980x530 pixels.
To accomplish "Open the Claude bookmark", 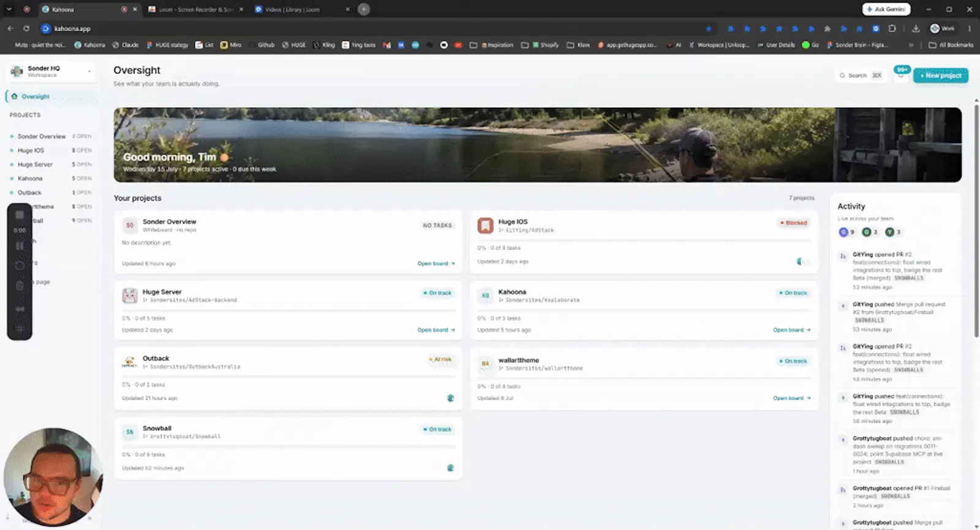I will [125, 45].
